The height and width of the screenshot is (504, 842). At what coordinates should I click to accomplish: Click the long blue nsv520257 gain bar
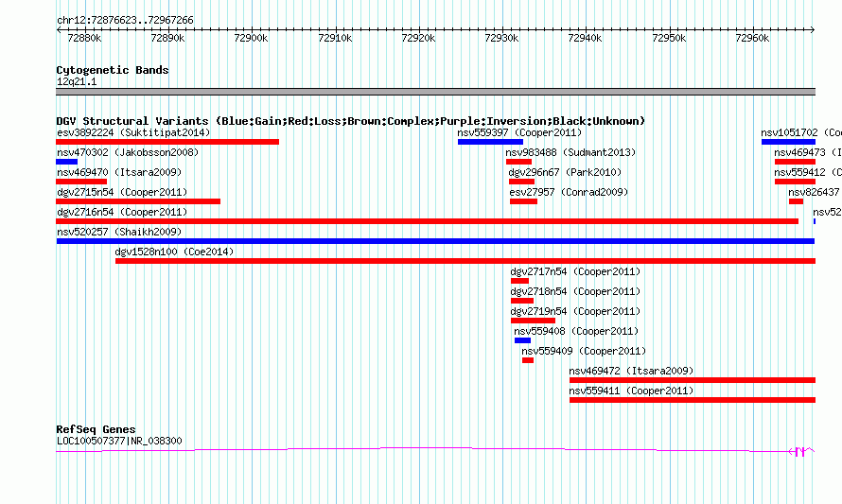coord(435,241)
